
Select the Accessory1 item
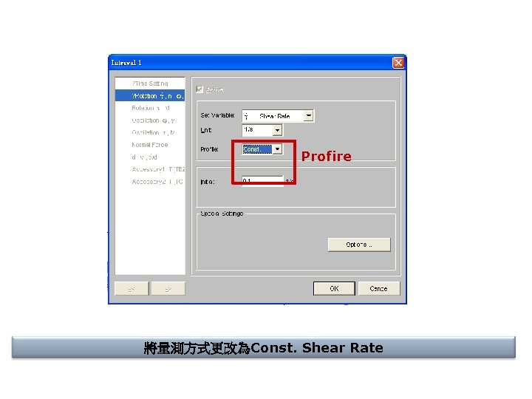(150, 169)
